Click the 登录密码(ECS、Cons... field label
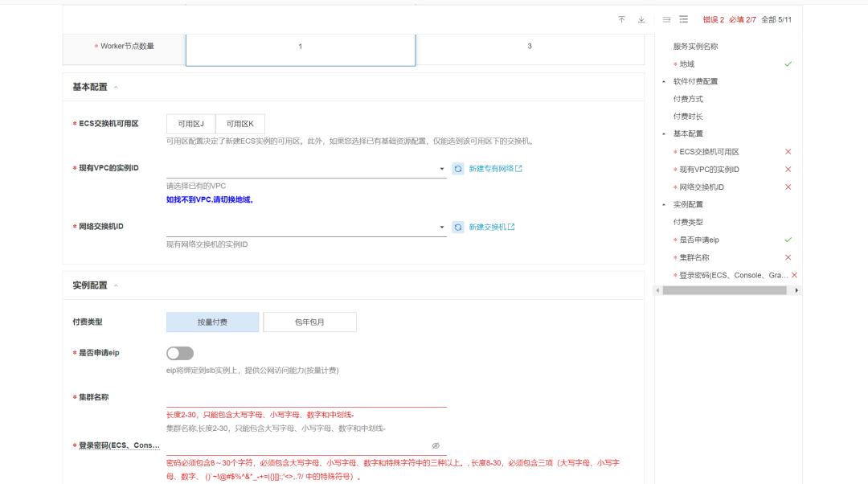 point(119,445)
